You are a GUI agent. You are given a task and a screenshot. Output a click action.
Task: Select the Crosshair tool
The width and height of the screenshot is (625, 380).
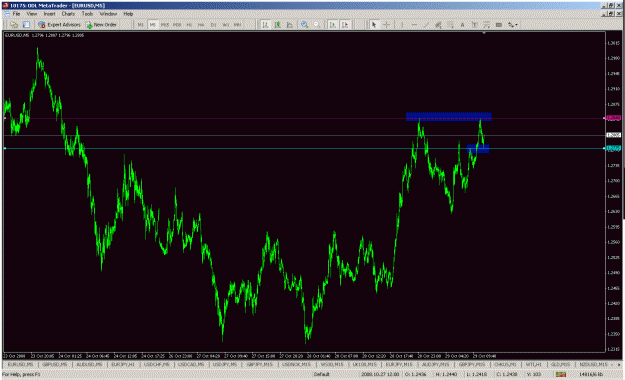point(386,25)
